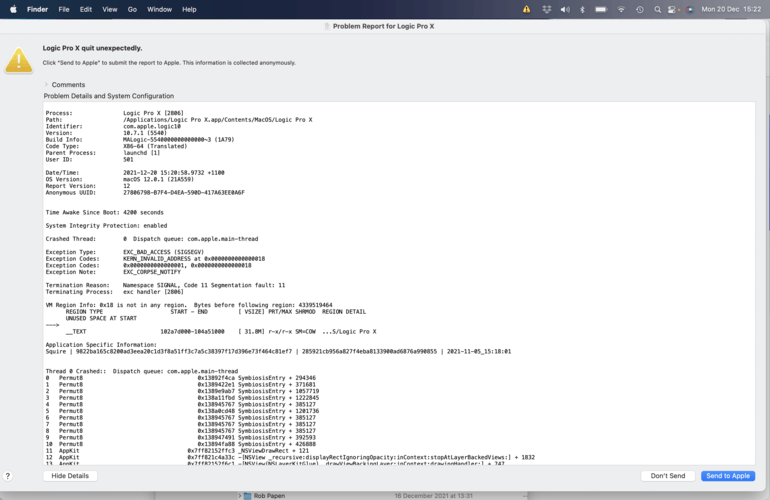Screen dimensions: 770x500
Task: Click stack frame 11 AppKit _NSViewDrawRect line
Action: click(x=177, y=451)
